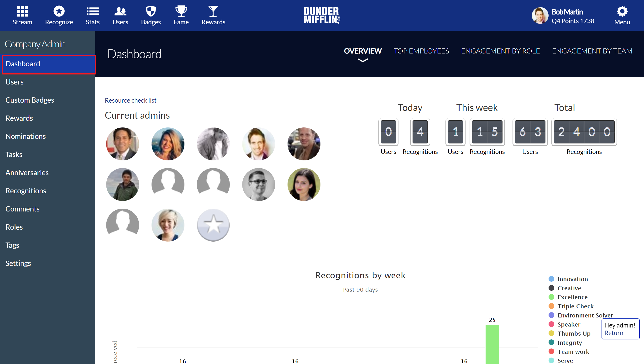644x364 pixels.
Task: Click the Total users counter 63
Action: tap(530, 132)
